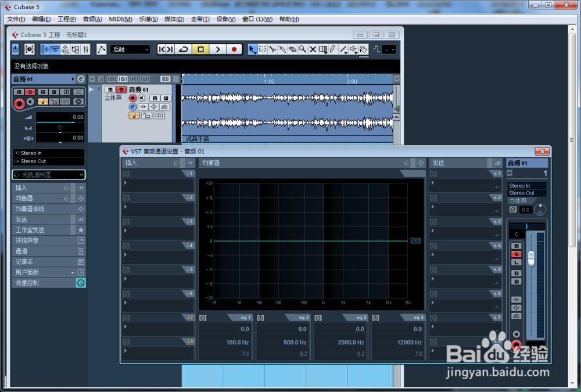Select the Erase tool
This screenshot has height=392, width=581.
click(x=292, y=49)
